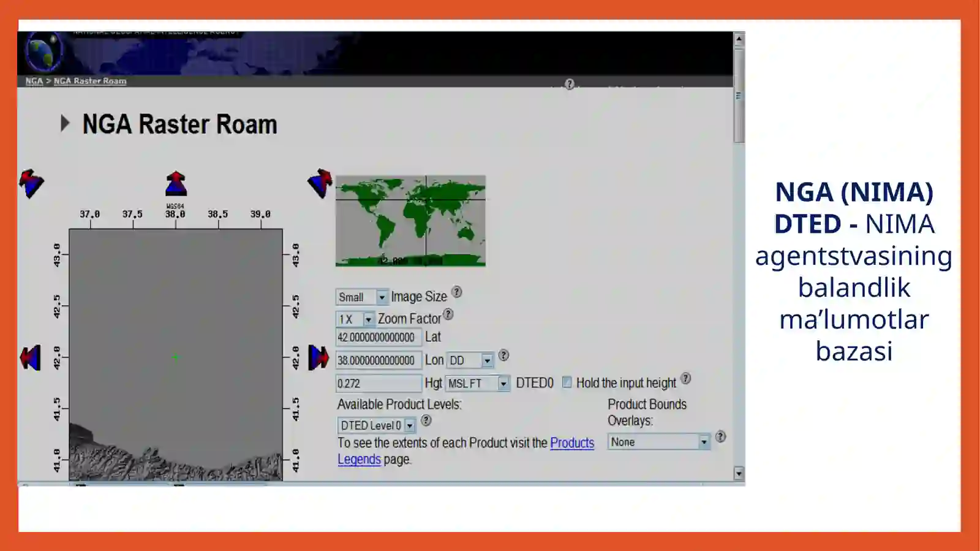This screenshot has width=980, height=551.
Task: Click the world overview map thumbnail
Action: tap(410, 221)
